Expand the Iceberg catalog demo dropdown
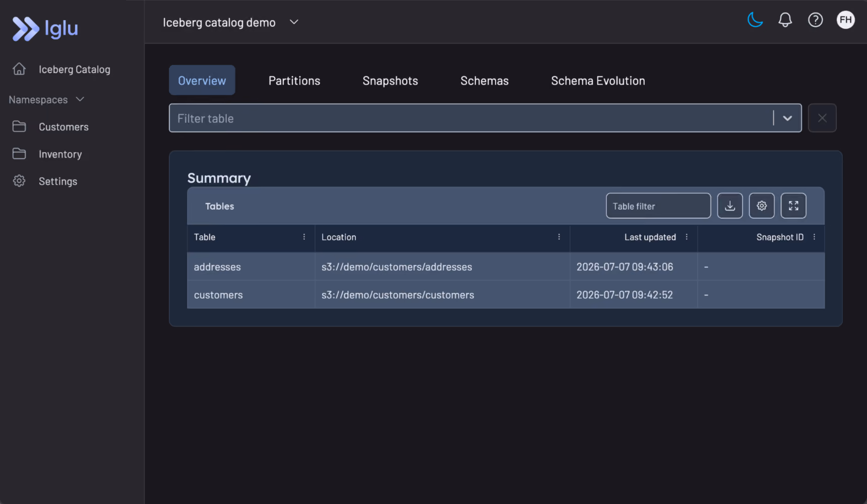Viewport: 867px width, 504px height. click(294, 22)
